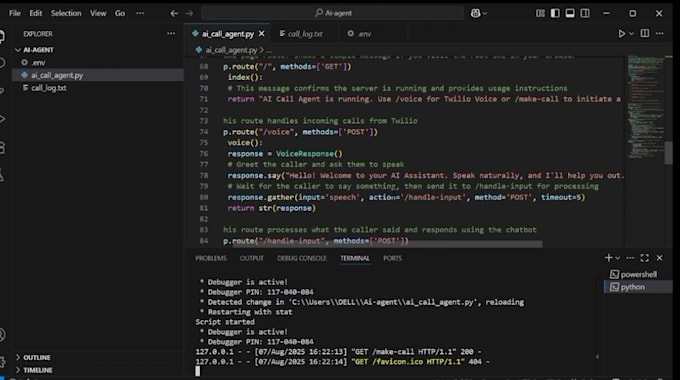
Task: Switch to OUTPUT panel tab
Action: coord(252,258)
